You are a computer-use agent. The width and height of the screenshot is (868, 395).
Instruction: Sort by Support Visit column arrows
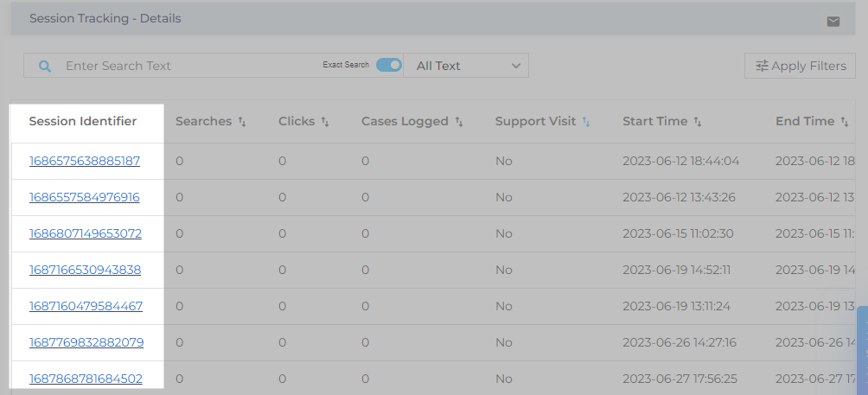click(586, 122)
